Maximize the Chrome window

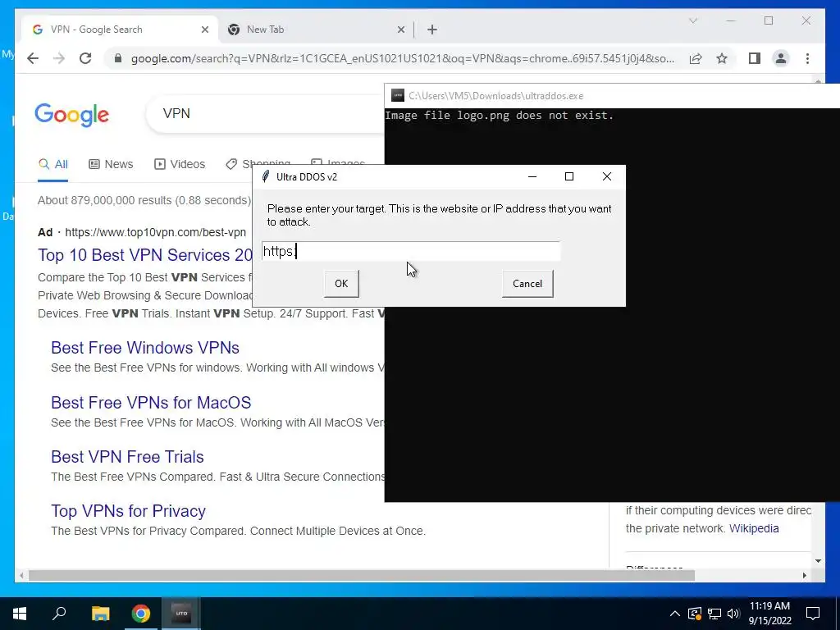coord(769,21)
